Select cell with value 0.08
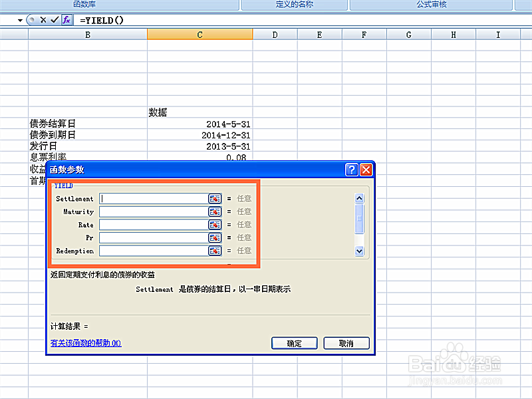Viewport: 532px width, 399px height. click(x=200, y=157)
